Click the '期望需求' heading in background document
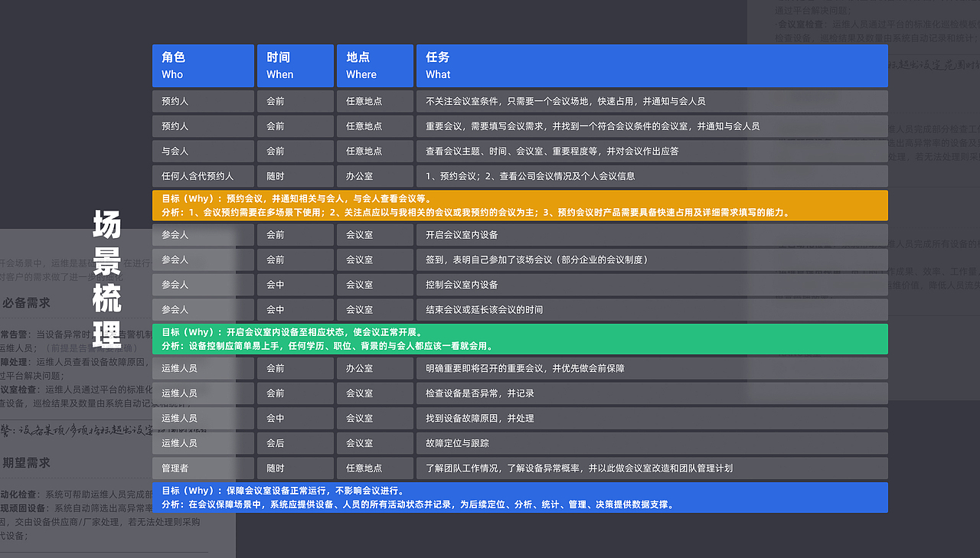The height and width of the screenshot is (558, 980). click(x=27, y=463)
